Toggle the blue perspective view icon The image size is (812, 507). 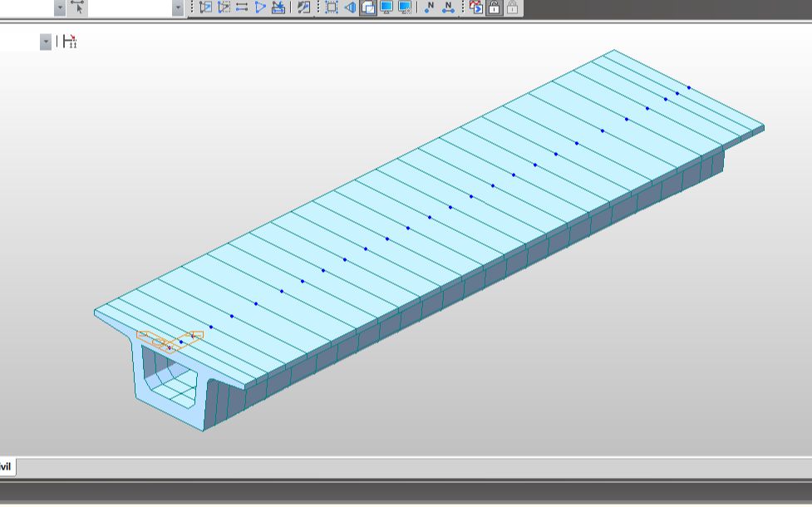coord(350,7)
